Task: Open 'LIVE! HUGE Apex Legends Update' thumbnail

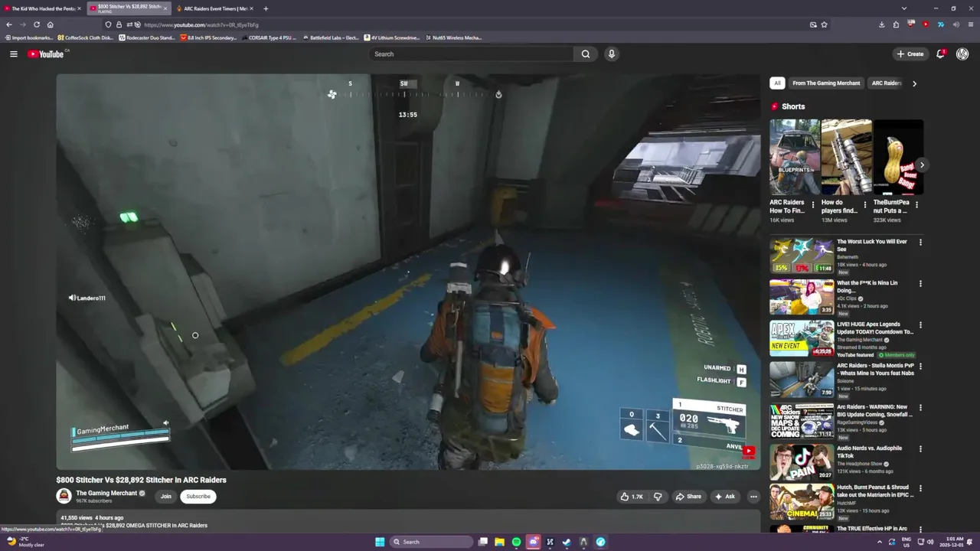Action: [802, 338]
